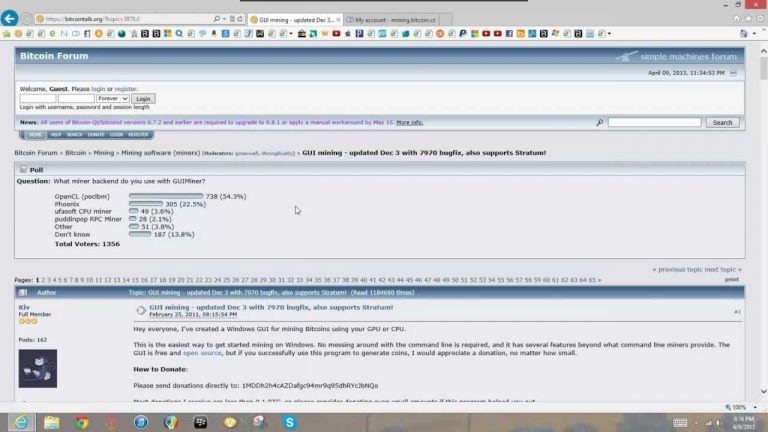Click the Mining breadcrumb link

coord(104,153)
